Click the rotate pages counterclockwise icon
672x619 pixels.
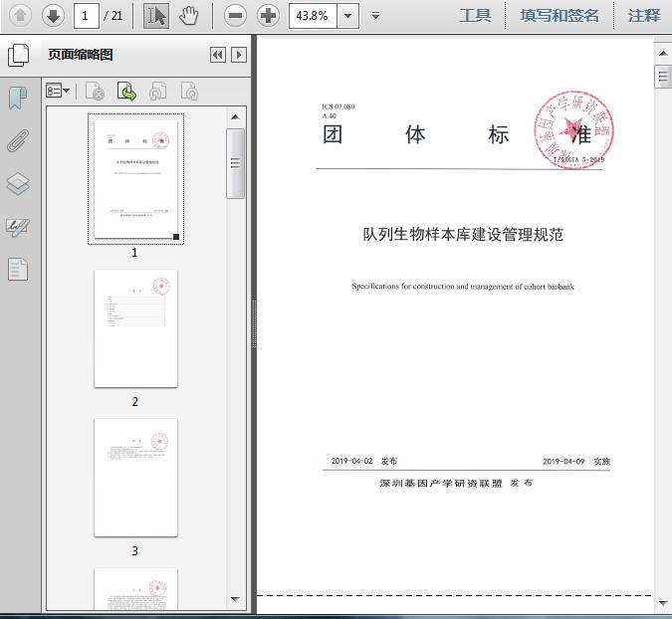coord(157,92)
